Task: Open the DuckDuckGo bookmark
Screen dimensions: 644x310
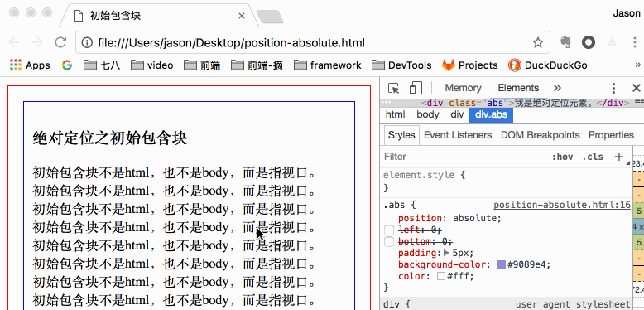Action: tap(547, 65)
